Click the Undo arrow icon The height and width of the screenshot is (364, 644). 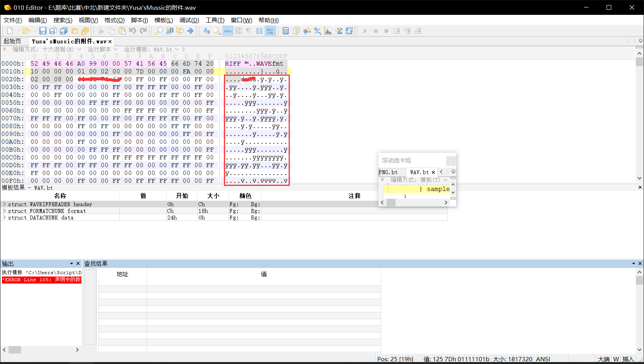133,31
